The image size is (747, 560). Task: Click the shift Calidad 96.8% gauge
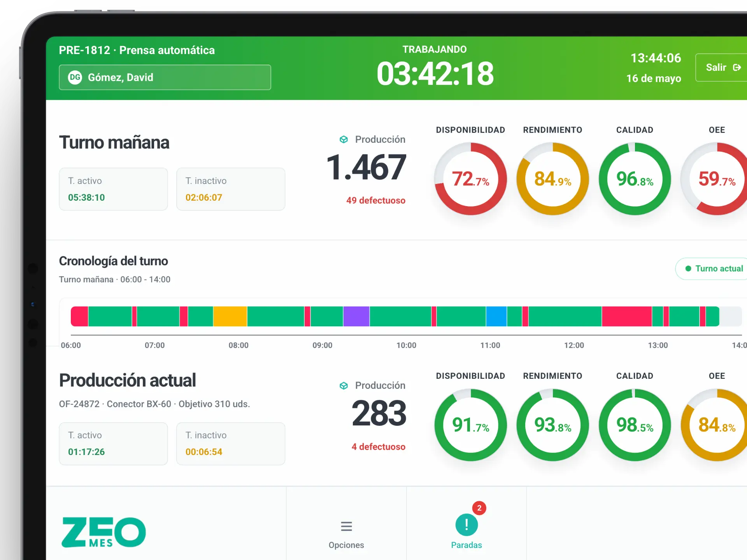(x=635, y=179)
